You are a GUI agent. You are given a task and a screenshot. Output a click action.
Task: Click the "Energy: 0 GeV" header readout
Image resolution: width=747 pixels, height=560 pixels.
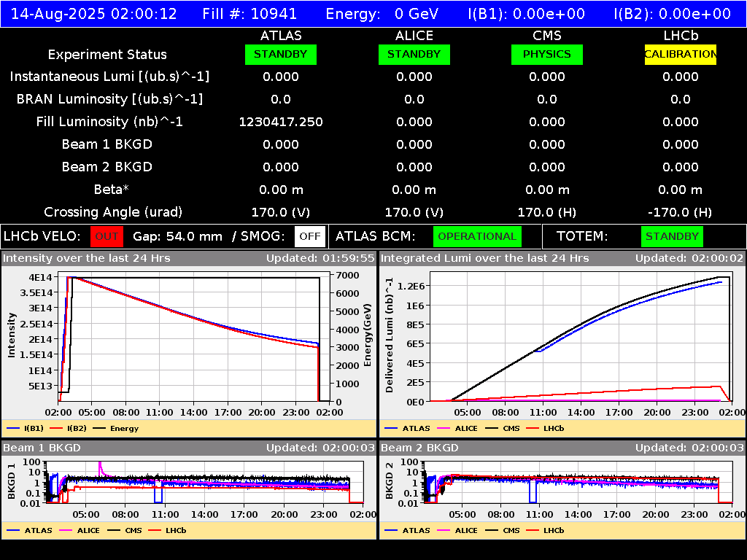click(x=382, y=14)
